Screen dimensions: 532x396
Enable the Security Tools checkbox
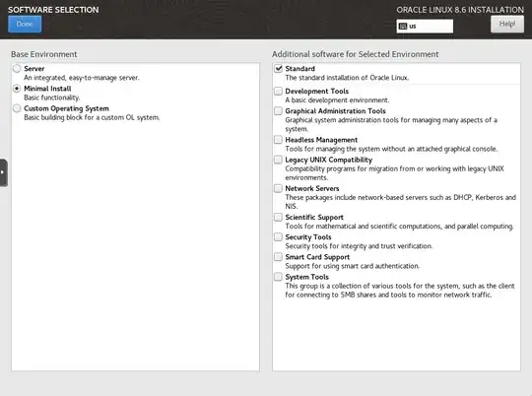click(x=278, y=236)
